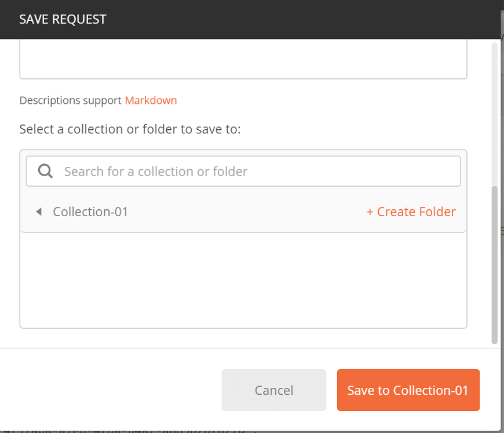Click the "Select a collection or folder" label
The image size is (504, 433).
click(130, 129)
